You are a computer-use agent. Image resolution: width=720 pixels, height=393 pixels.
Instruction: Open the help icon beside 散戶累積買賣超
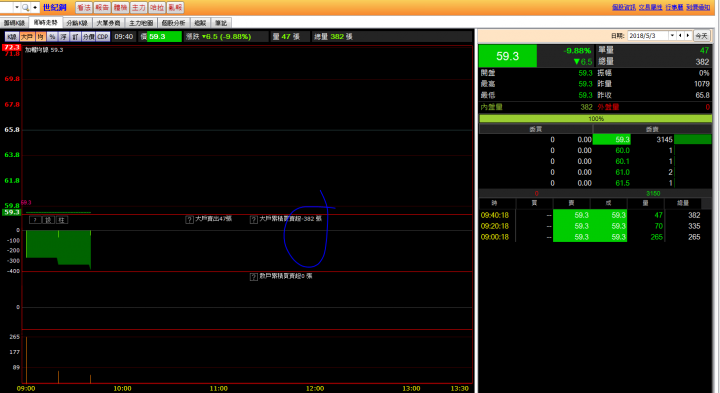pyautogui.click(x=253, y=277)
